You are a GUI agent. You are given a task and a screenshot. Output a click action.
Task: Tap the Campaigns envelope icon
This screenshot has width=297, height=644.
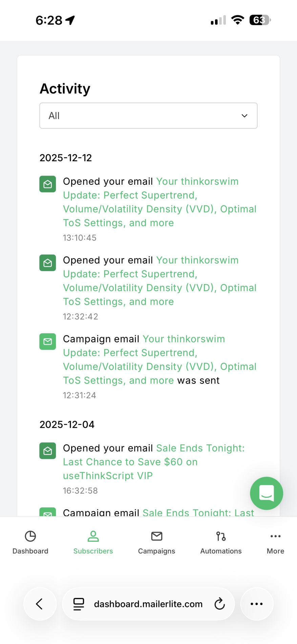[156, 536]
